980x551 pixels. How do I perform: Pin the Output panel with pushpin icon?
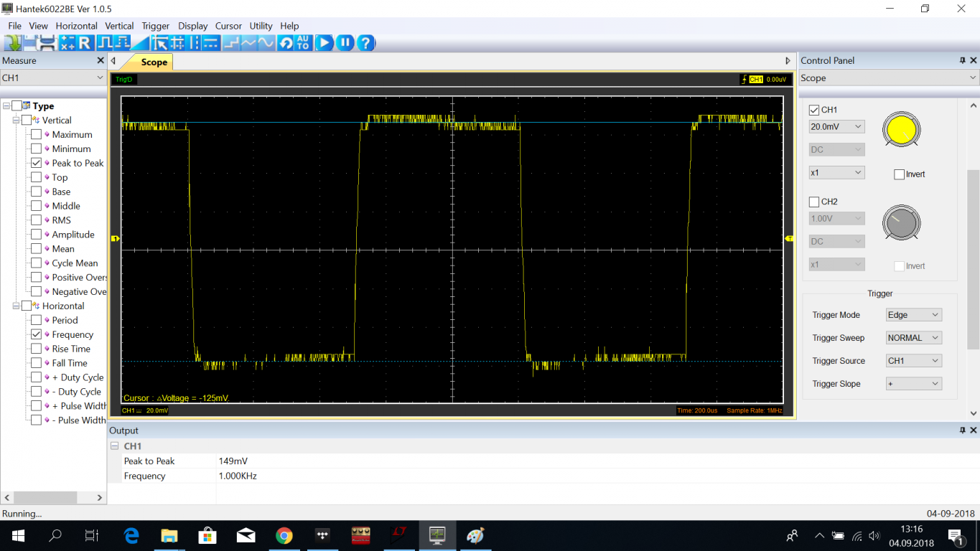(x=963, y=430)
